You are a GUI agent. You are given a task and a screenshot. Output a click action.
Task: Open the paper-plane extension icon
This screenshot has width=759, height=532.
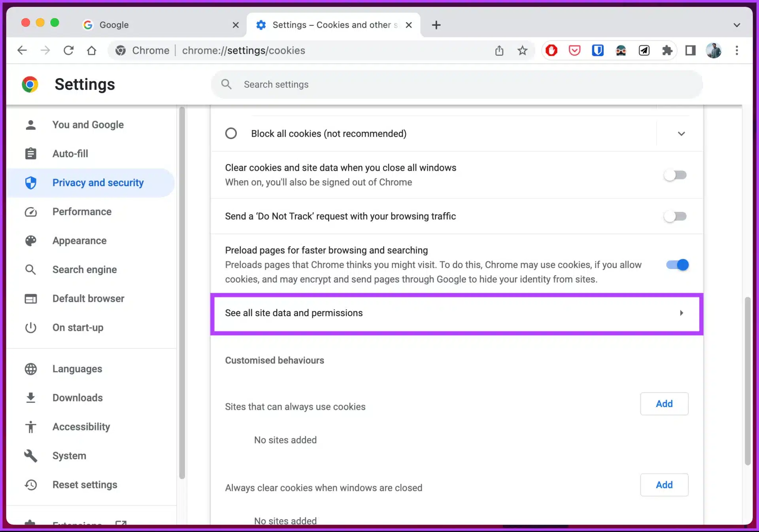[644, 51]
